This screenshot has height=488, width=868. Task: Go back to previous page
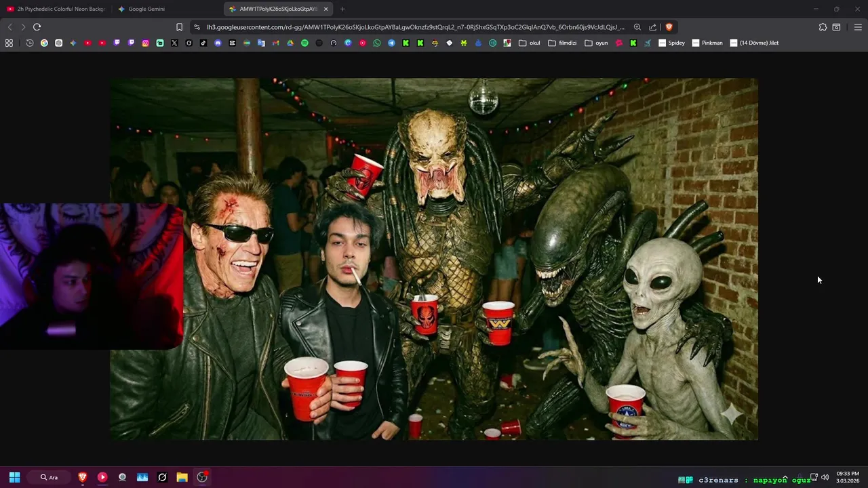click(x=9, y=27)
